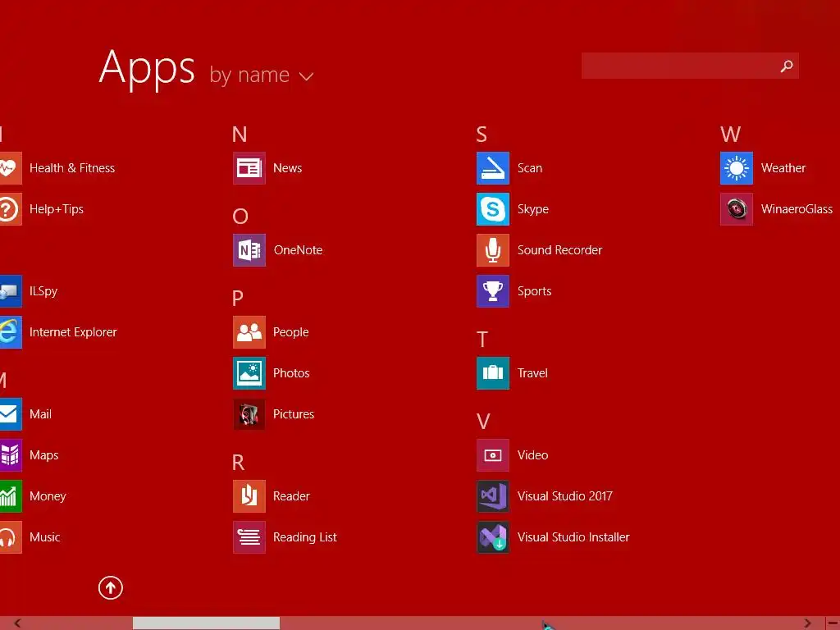The height and width of the screenshot is (630, 840).
Task: Select the 'V' letter group header
Action: click(482, 422)
